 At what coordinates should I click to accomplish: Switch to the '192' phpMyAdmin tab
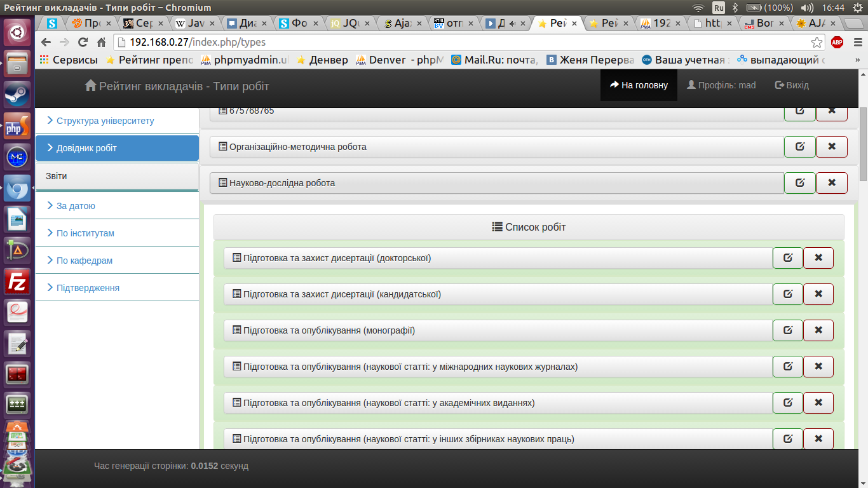pos(662,24)
